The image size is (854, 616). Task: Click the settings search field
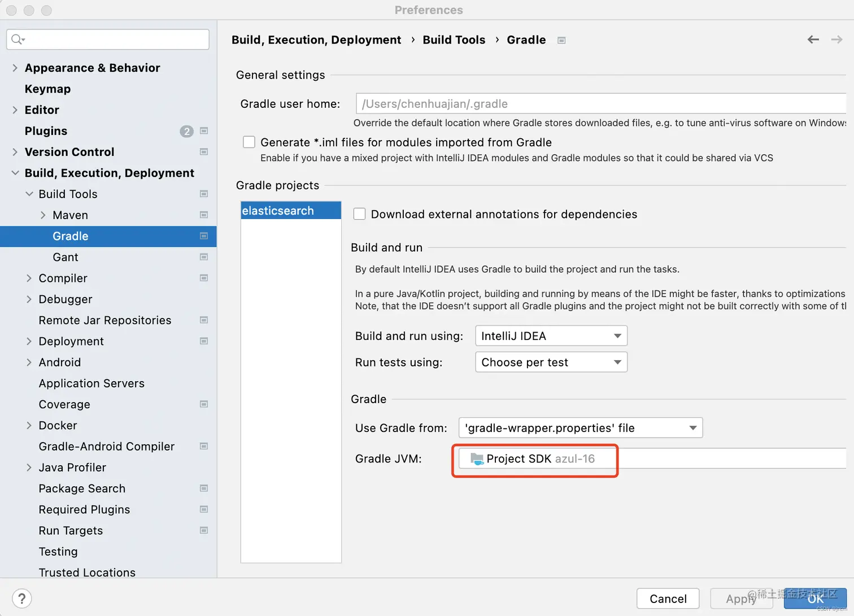(108, 40)
